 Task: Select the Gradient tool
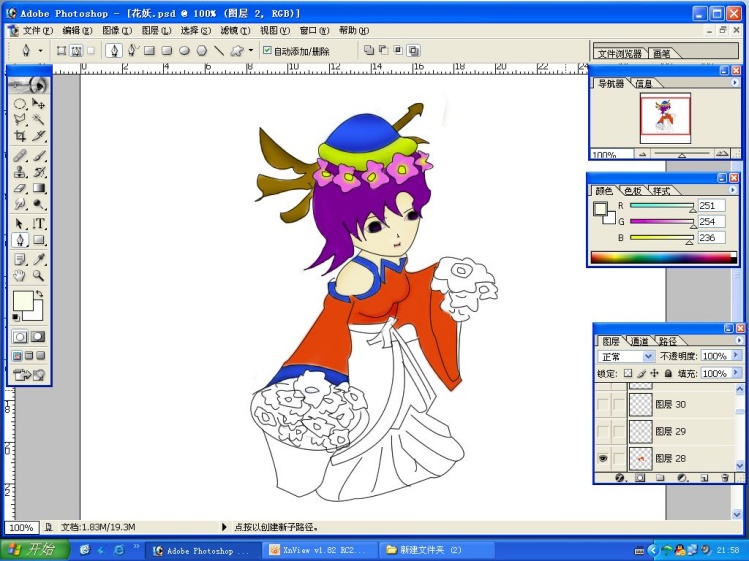coord(38,188)
